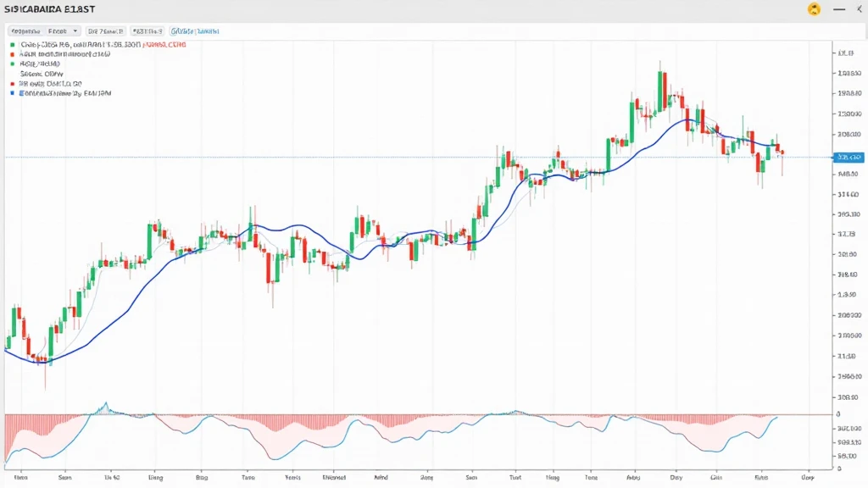Open the second toolbar box next to dropdown

click(103, 30)
